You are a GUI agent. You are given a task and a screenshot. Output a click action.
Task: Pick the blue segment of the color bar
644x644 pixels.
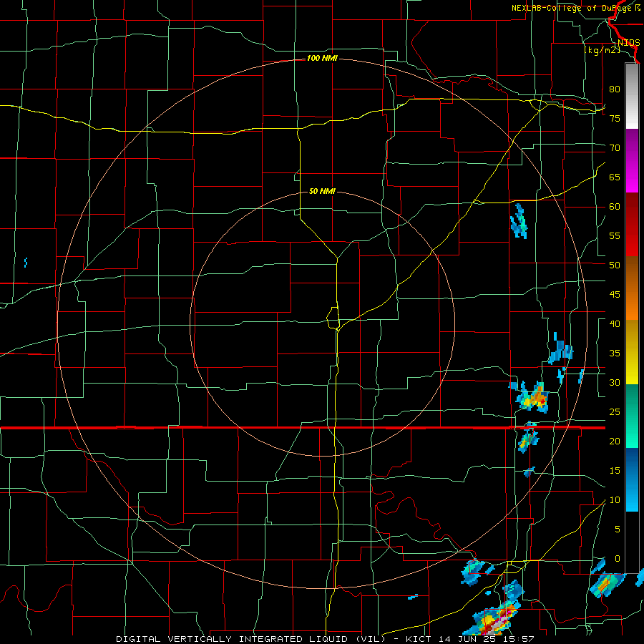pyautogui.click(x=632, y=479)
